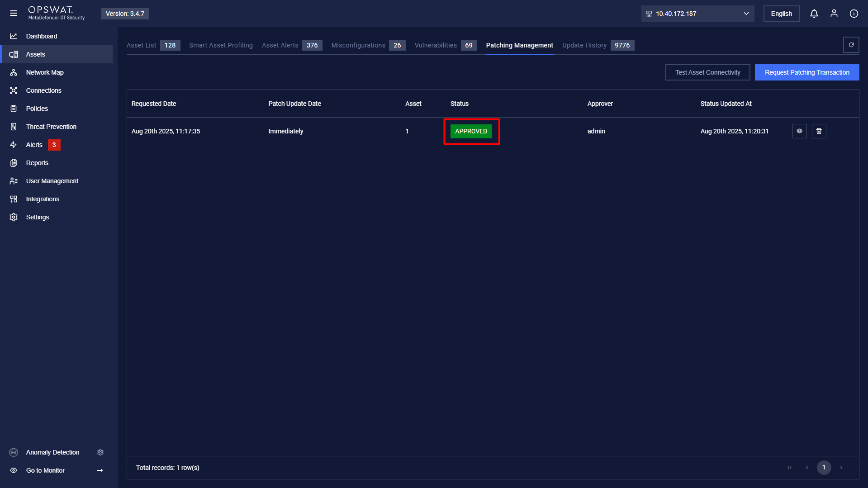Open the notifications bell

814,14
